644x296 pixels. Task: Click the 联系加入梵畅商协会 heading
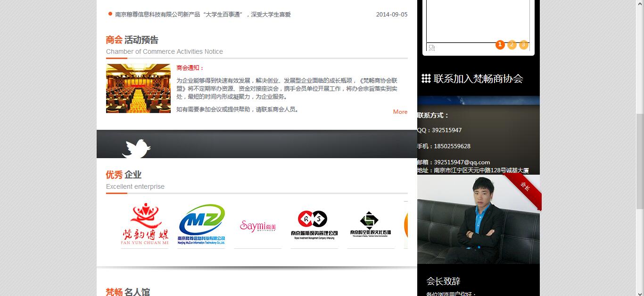click(x=478, y=78)
